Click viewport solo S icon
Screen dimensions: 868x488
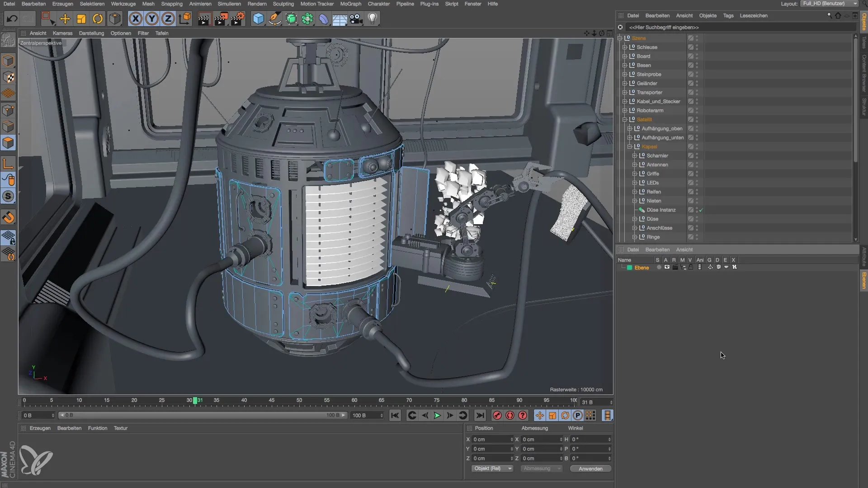pyautogui.click(x=9, y=196)
